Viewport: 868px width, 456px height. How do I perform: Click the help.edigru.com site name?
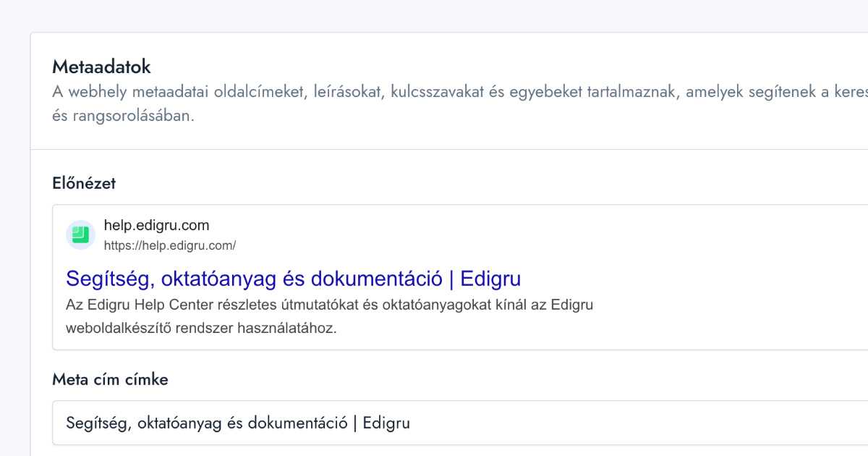click(156, 225)
